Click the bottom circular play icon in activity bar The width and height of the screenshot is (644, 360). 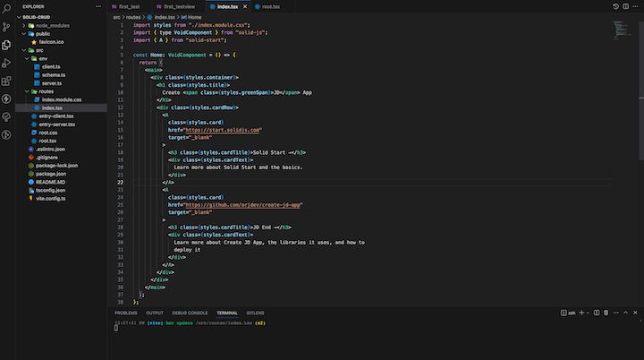(6, 134)
